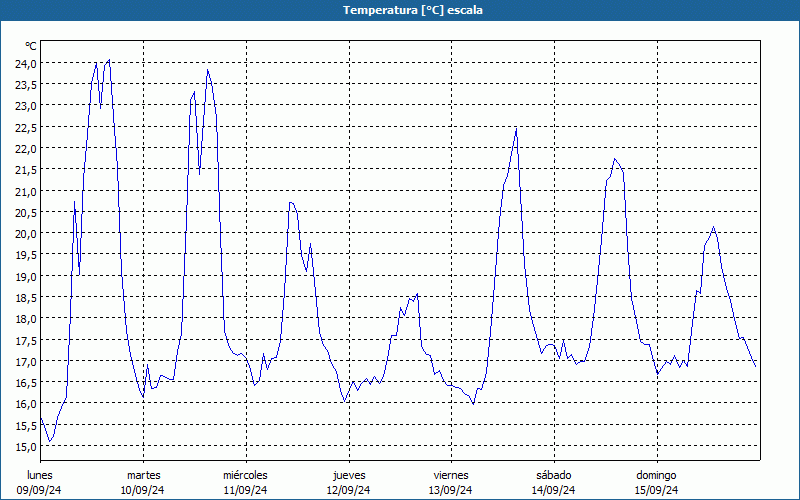
Task: Select the 20,5 value on the temperature axis
Action: tap(26, 212)
